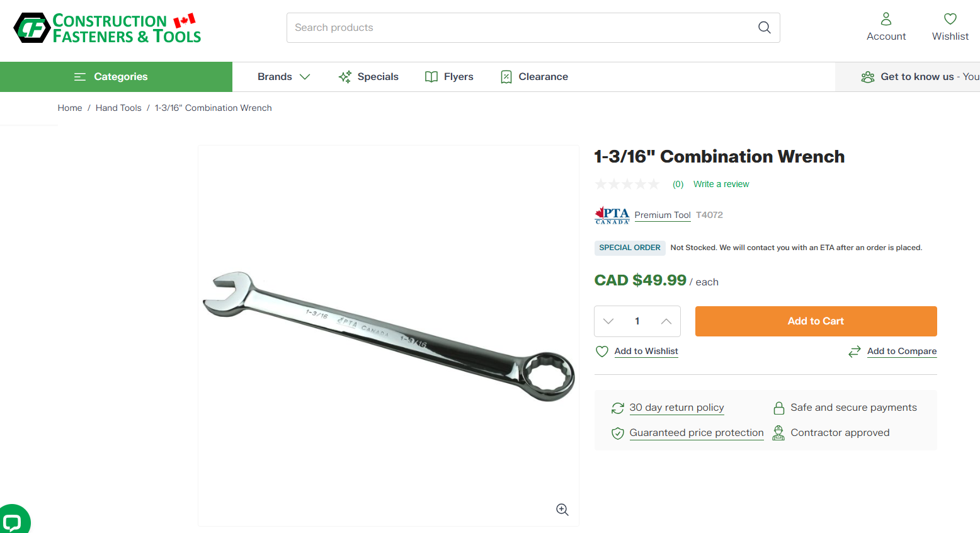Open the Account icon
The image size is (980, 533).
[886, 19]
